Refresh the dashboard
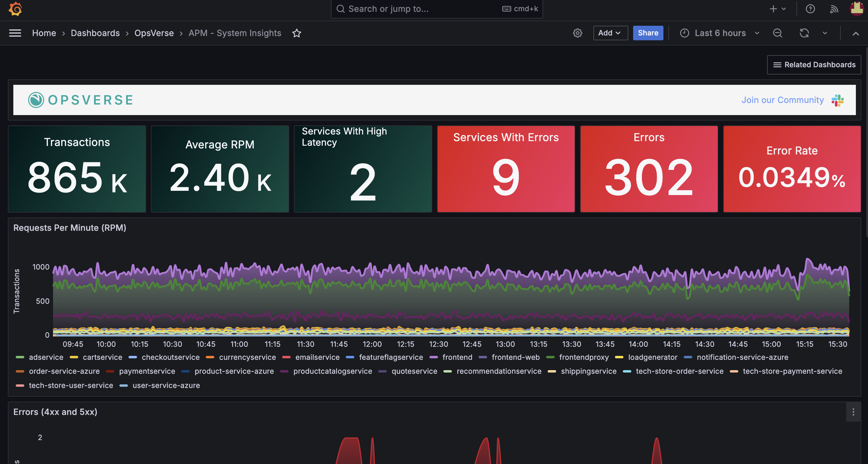The height and width of the screenshot is (464, 868). tap(804, 33)
